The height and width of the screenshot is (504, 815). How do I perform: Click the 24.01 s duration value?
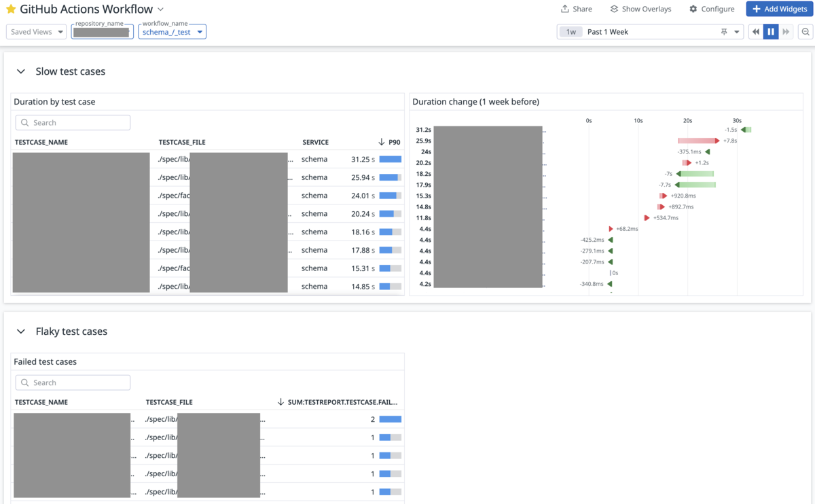[363, 196]
